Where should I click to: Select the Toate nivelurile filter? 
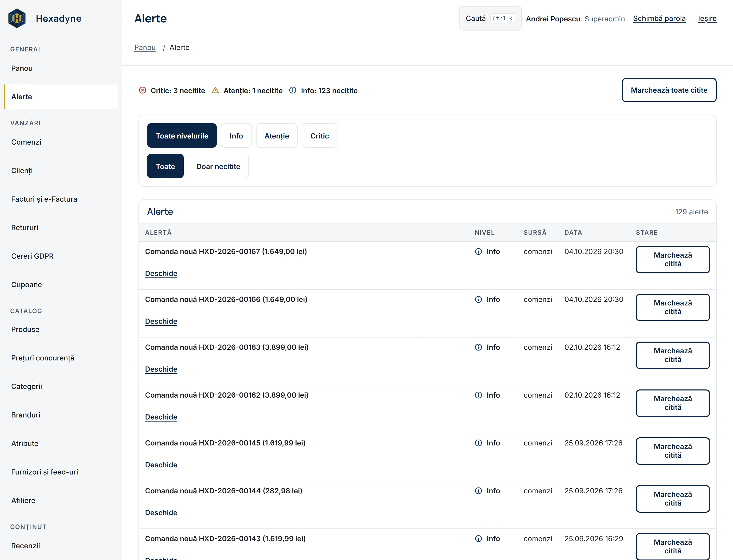point(182,136)
